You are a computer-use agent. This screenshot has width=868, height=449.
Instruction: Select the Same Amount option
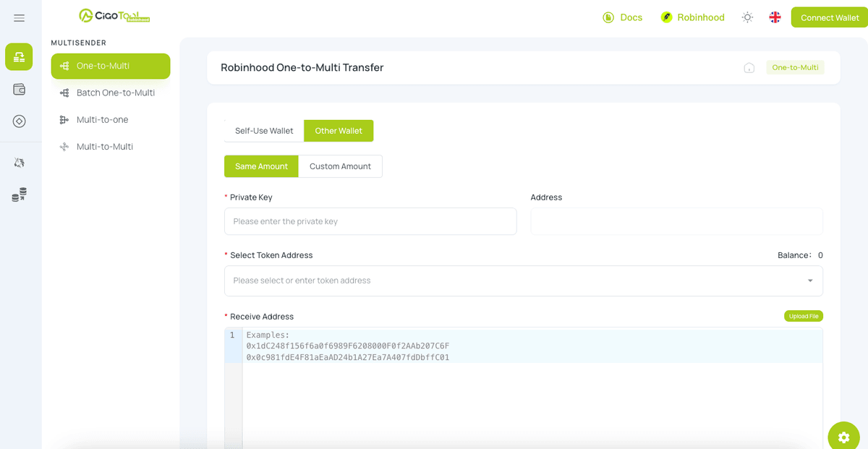pyautogui.click(x=261, y=166)
